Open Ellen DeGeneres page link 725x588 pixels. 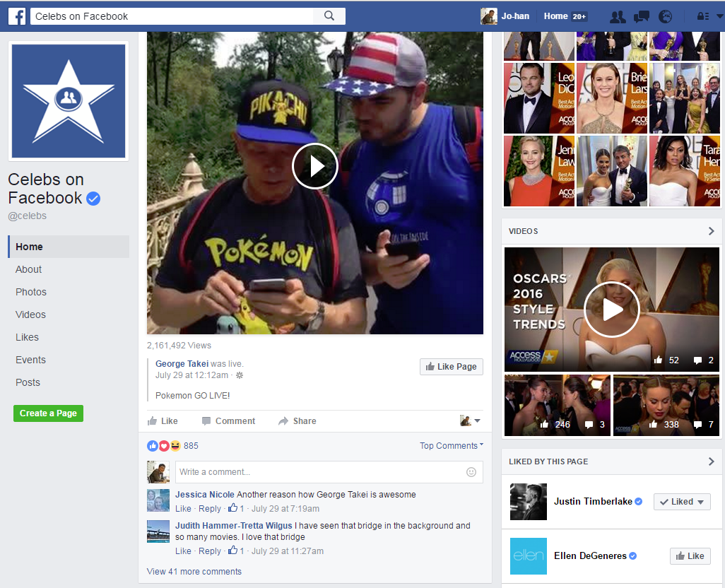pos(591,556)
